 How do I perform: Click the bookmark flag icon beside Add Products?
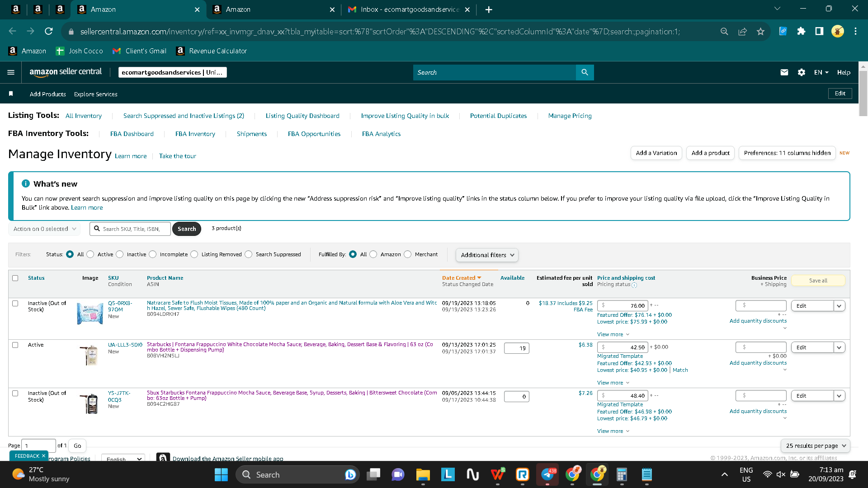11,94
